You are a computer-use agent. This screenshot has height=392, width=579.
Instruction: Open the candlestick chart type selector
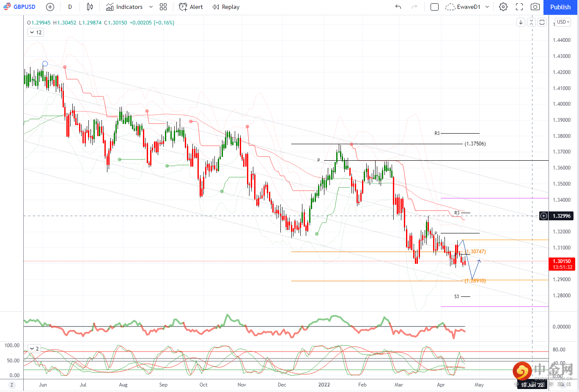tap(90, 7)
